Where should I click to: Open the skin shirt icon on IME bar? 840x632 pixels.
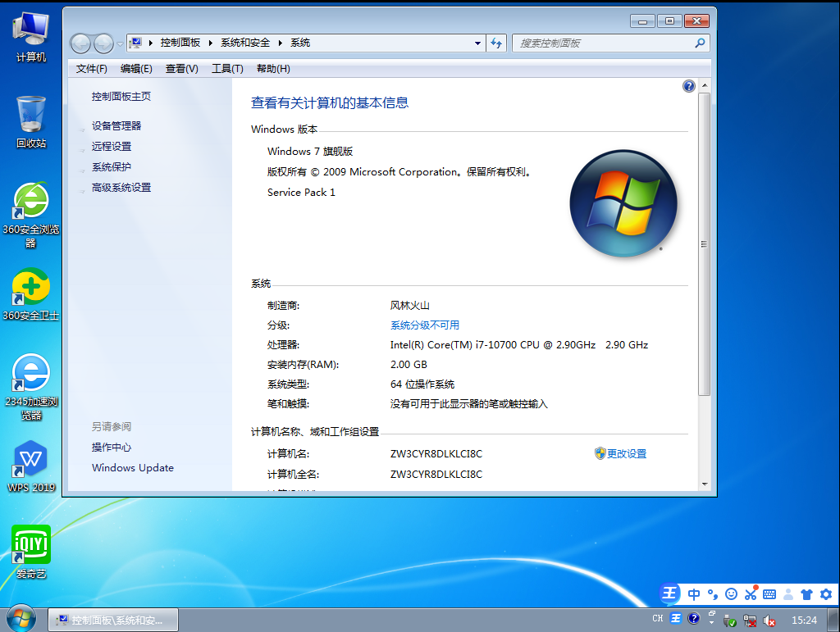point(807,594)
